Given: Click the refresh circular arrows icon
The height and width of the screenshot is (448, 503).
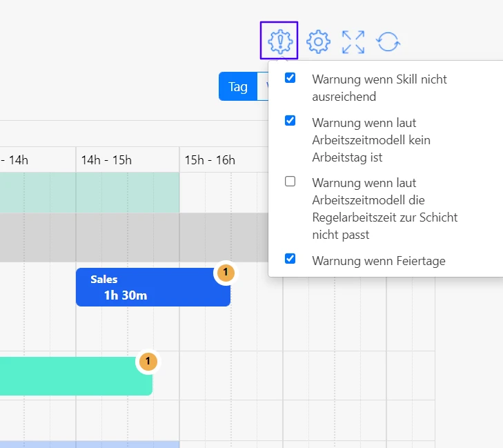Looking at the screenshot, I should coord(388,41).
